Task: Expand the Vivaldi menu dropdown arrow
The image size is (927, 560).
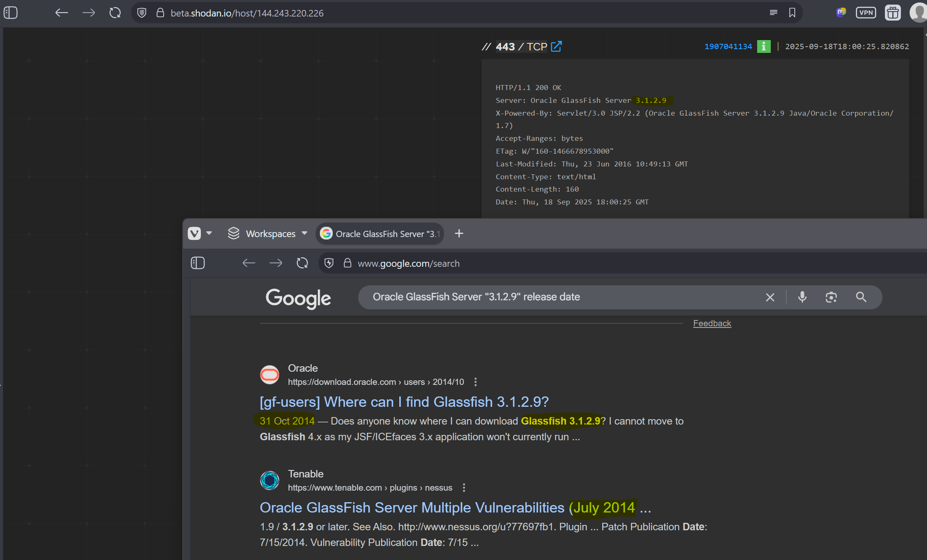Action: 209,233
